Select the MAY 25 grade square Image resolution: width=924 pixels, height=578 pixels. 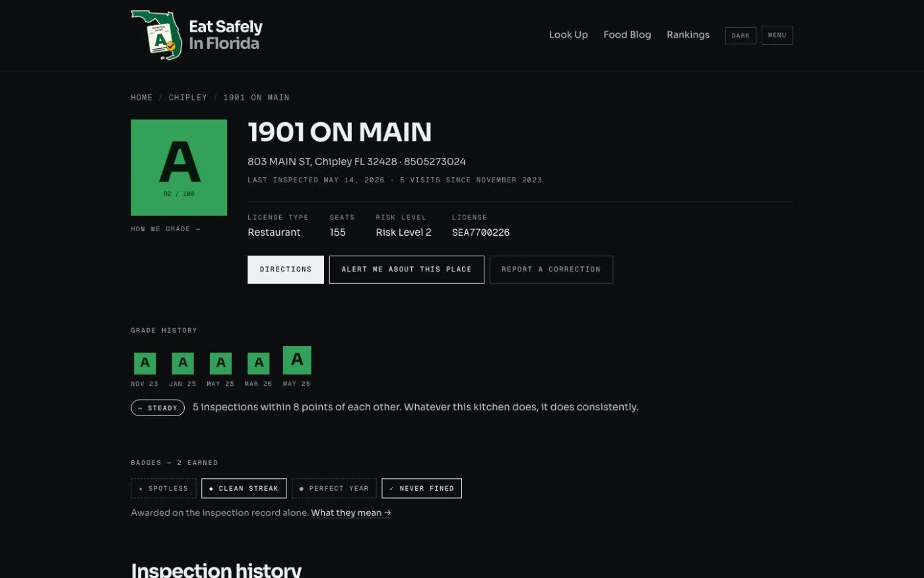[x=221, y=363]
